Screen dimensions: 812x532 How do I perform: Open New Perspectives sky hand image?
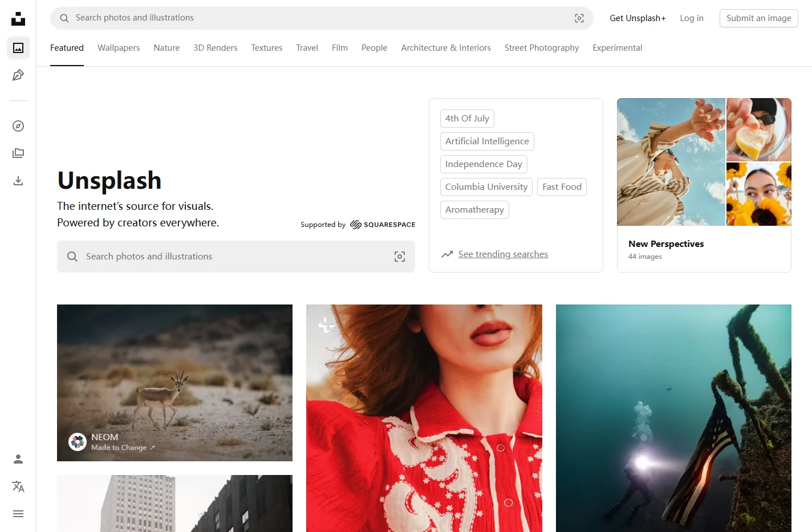click(x=671, y=162)
